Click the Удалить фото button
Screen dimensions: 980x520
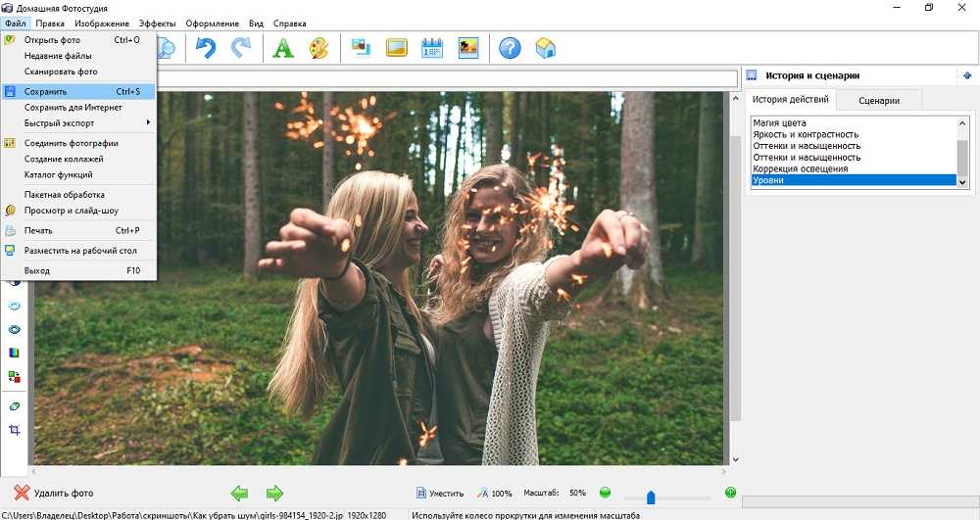54,494
